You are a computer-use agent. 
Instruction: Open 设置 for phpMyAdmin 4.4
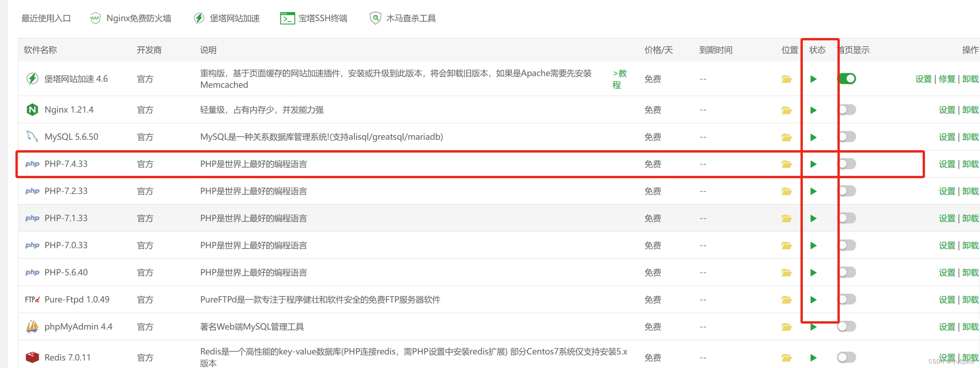(x=947, y=327)
